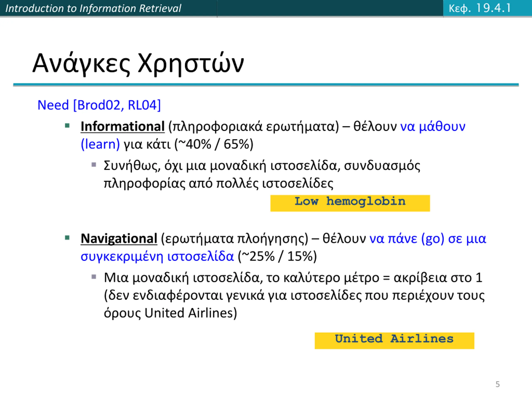Click the Introduction to Information Retrieval header
This screenshot has height=399, width=532.
pos(93,9)
